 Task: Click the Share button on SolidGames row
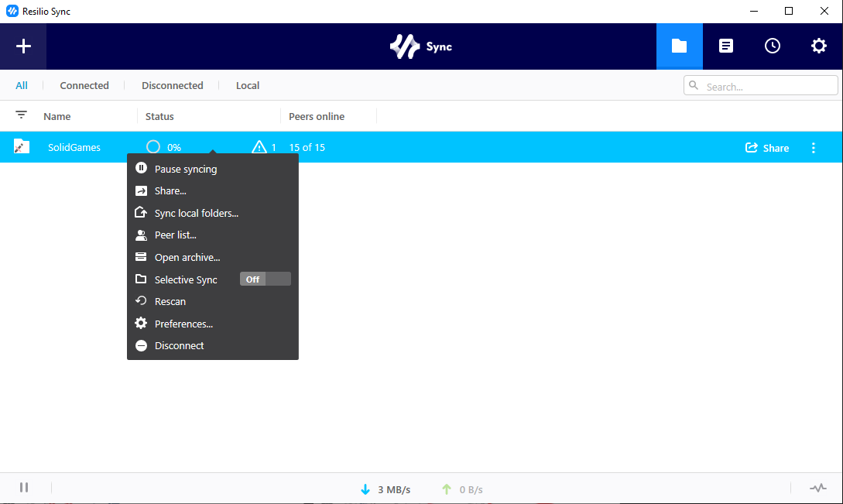pyautogui.click(x=767, y=148)
